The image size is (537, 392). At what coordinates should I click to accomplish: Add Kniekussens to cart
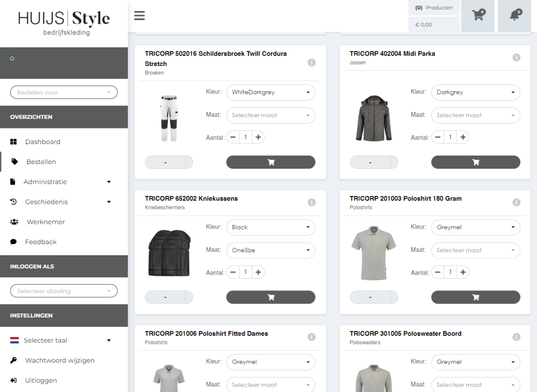coord(271,297)
